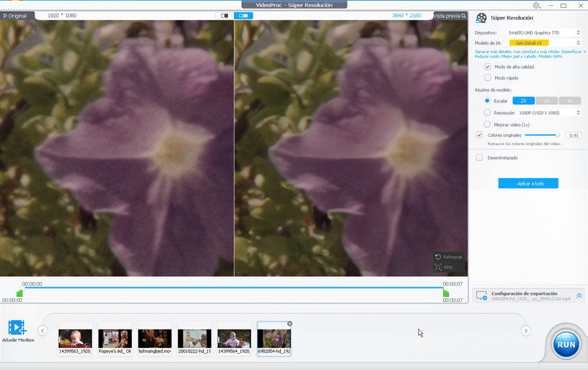Select split side-by-side compare view icon
Viewport: 588px width, 370px height.
[x=243, y=16]
